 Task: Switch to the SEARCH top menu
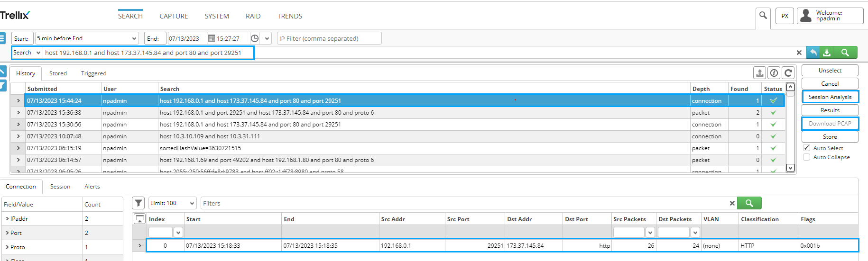(130, 16)
